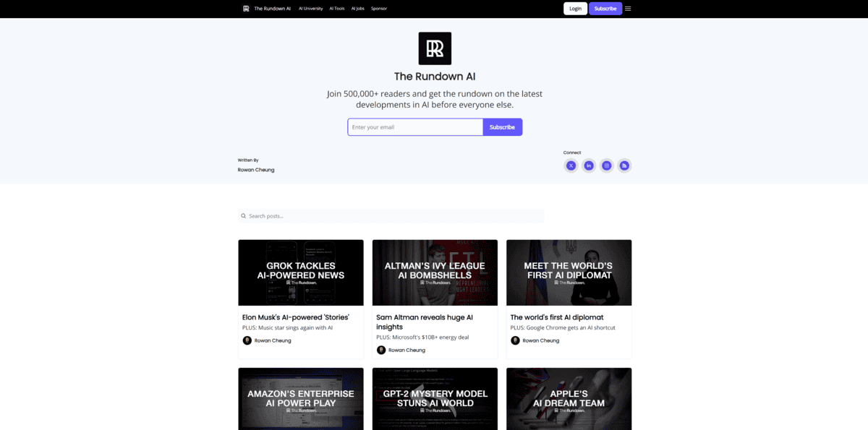Viewport: 868px width, 430px height.
Task: Open the RSS feed icon
Action: 624,165
